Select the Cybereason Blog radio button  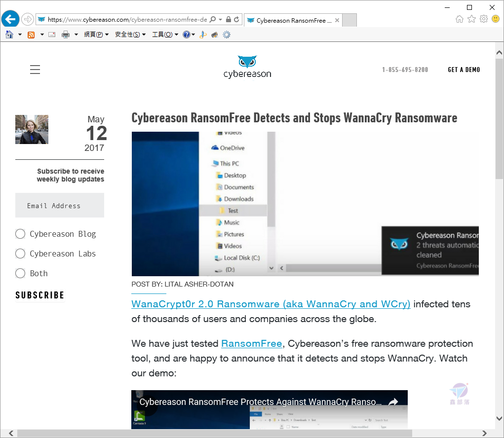[x=20, y=234]
